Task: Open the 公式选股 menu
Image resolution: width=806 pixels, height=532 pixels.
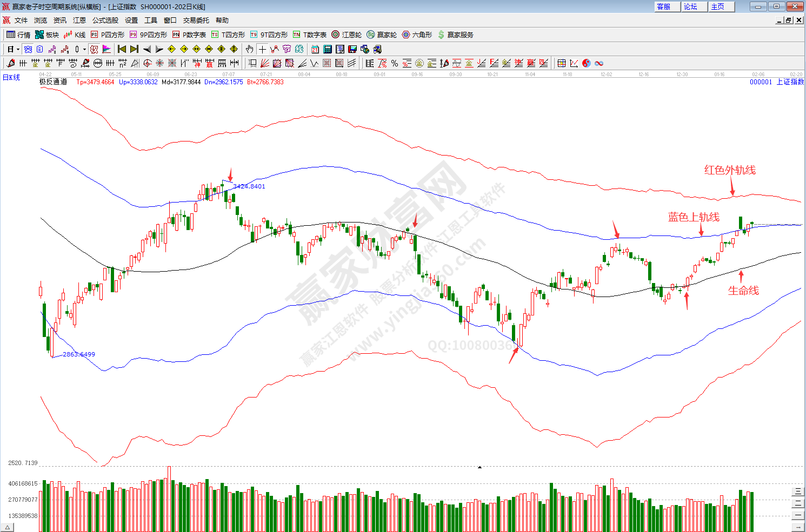Action: click(x=105, y=21)
